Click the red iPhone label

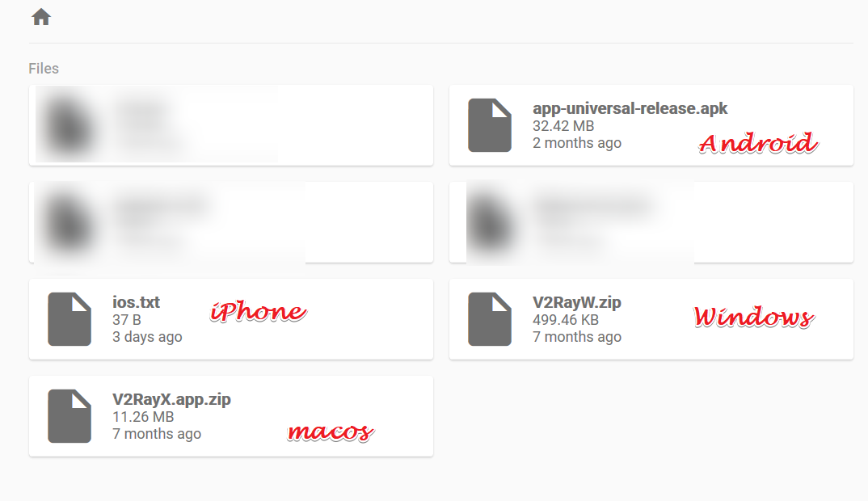[x=258, y=312]
